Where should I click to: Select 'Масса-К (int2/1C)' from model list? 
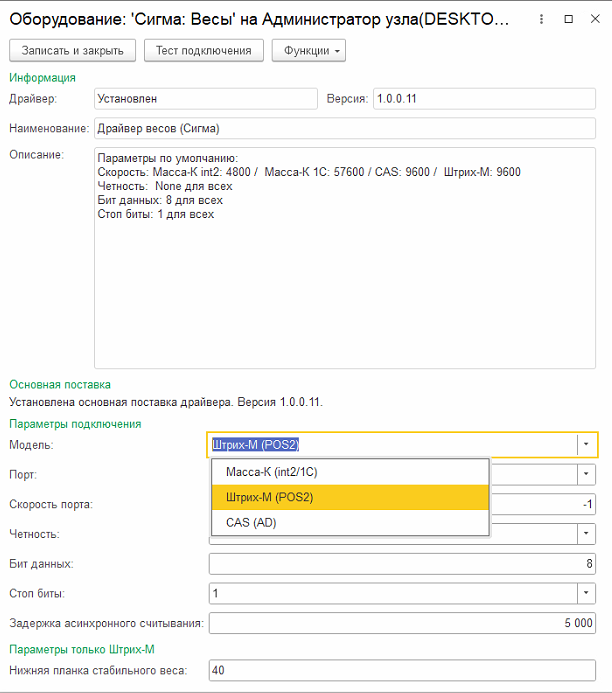[x=350, y=472]
